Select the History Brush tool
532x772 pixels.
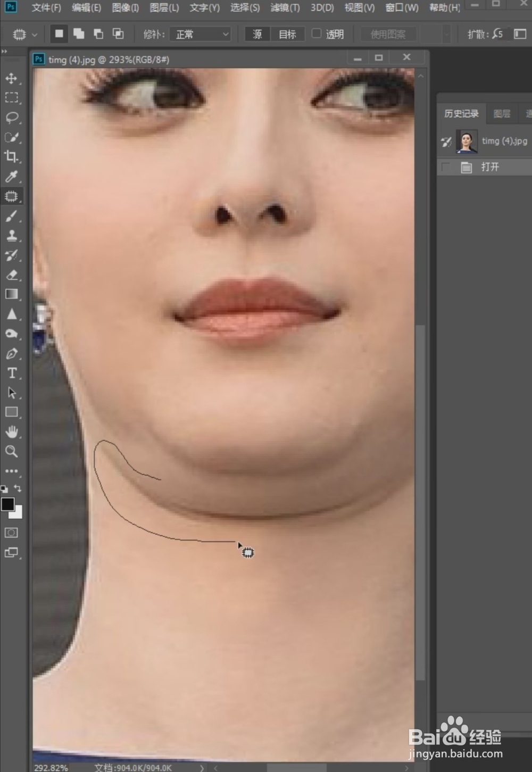point(11,255)
